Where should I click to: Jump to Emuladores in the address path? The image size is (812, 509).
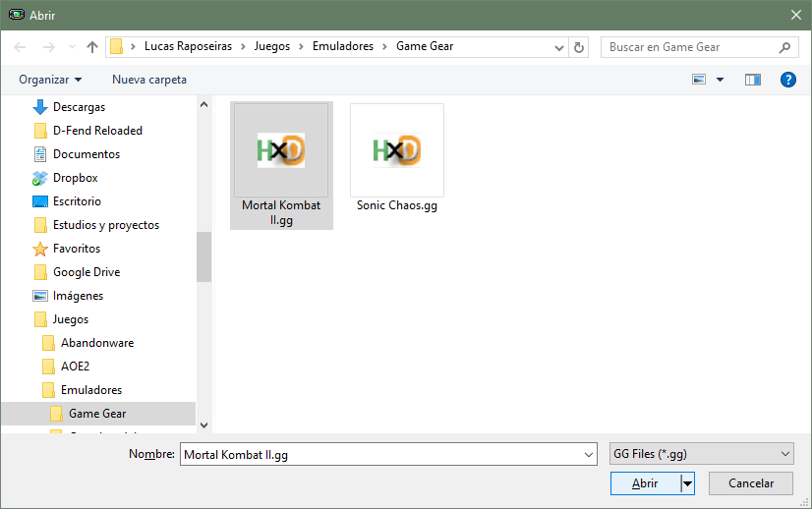tap(343, 46)
